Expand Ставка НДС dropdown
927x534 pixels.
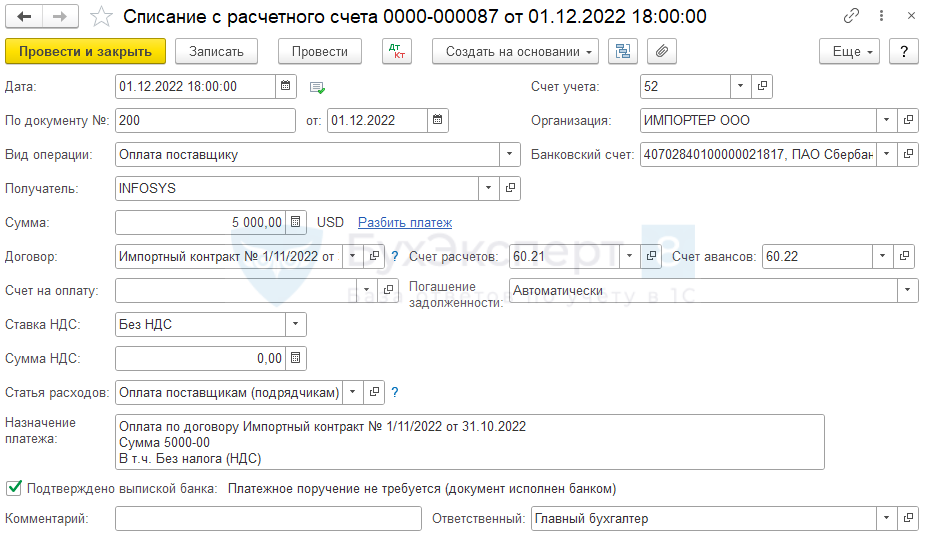point(296,324)
